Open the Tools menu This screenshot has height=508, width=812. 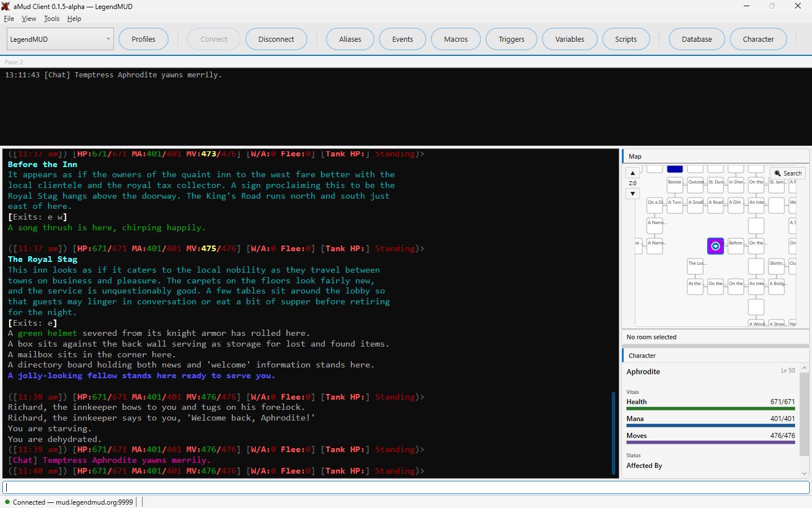point(51,19)
